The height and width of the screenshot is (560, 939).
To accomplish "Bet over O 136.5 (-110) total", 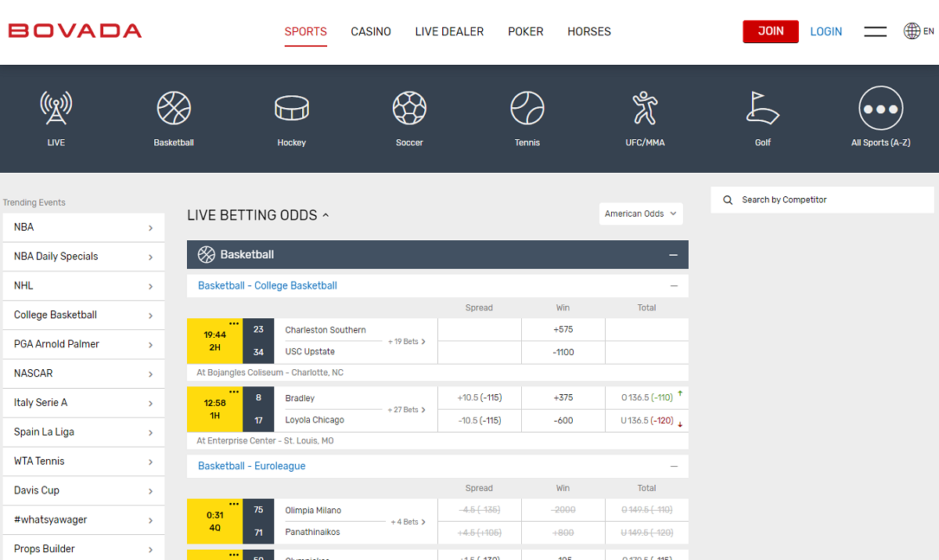I will [647, 398].
